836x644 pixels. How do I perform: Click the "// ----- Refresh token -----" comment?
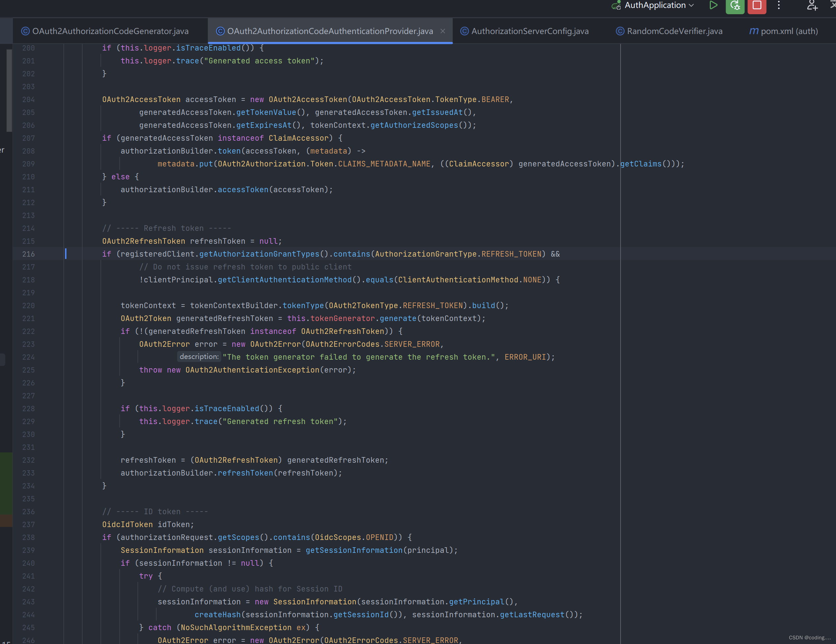(x=167, y=229)
